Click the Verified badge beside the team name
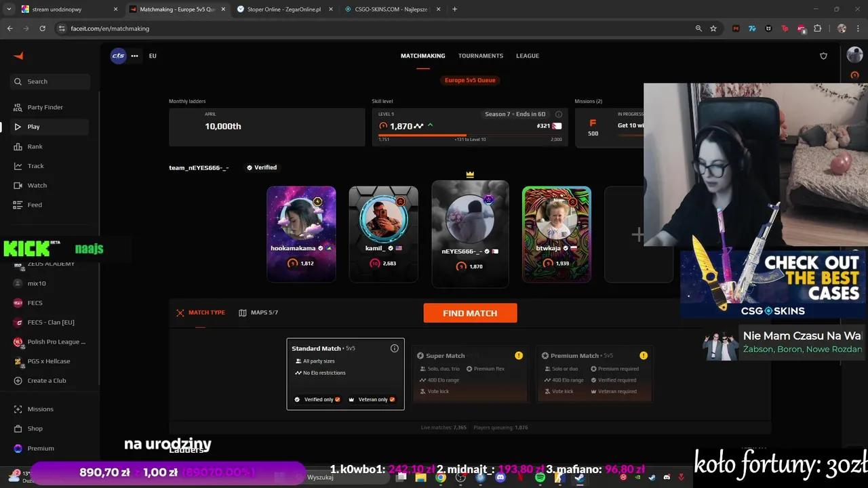Image resolution: width=868 pixels, height=488 pixels. (262, 167)
